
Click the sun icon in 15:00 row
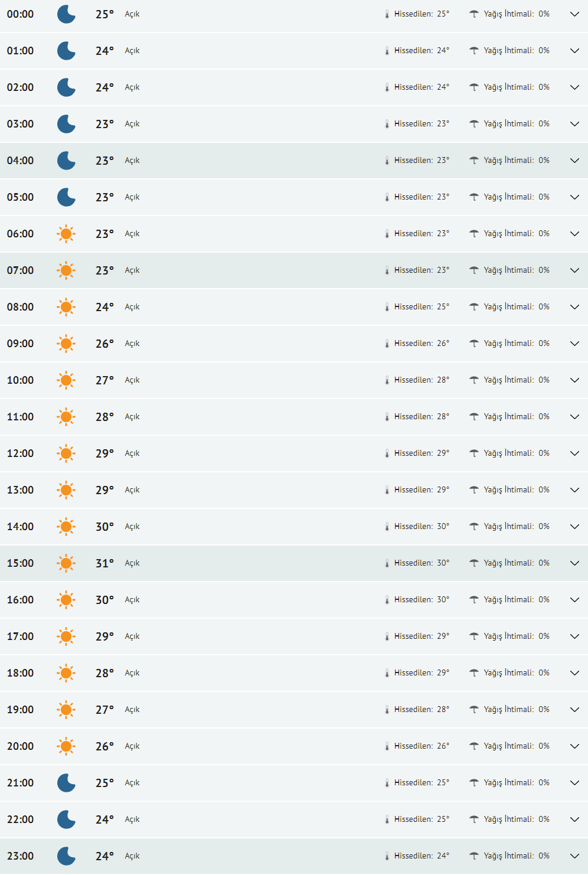coord(66,563)
